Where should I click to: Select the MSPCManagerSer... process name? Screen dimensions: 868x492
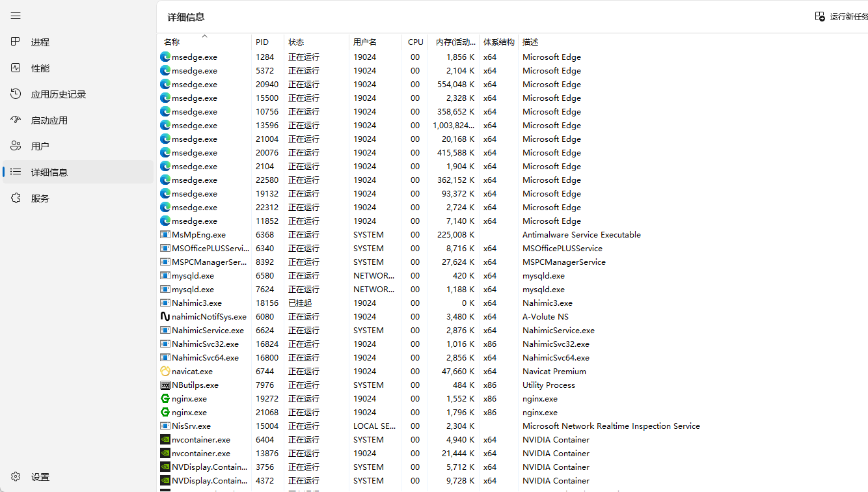209,262
